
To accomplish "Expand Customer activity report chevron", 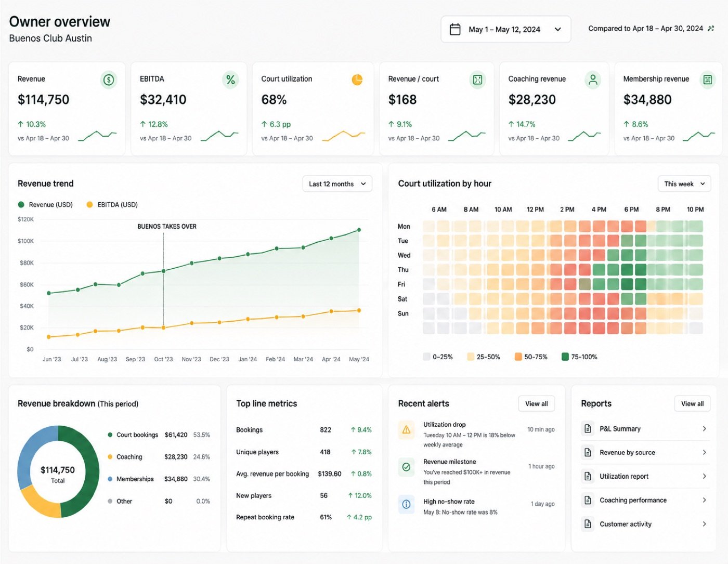I will (x=704, y=524).
